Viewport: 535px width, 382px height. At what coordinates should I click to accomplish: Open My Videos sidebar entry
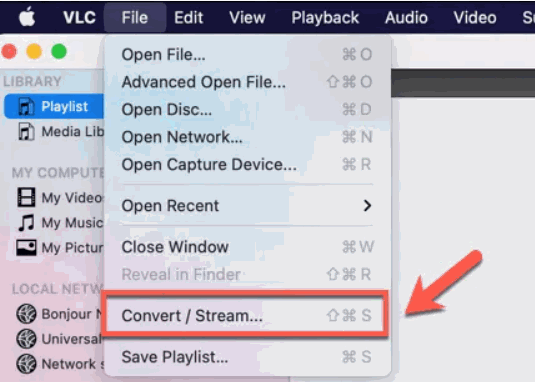(x=54, y=197)
